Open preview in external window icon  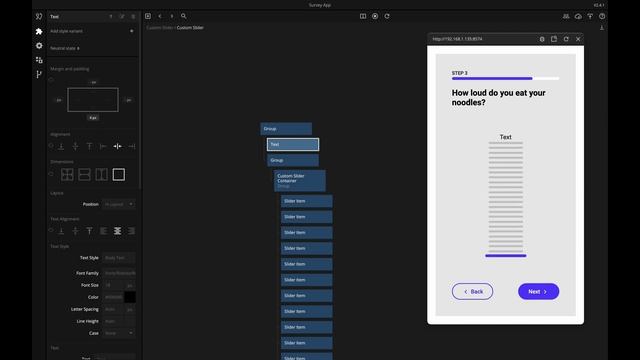coord(554,39)
